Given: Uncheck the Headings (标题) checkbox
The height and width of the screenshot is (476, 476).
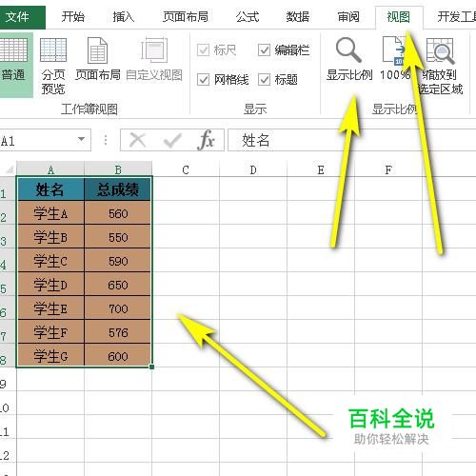Looking at the screenshot, I should [x=264, y=79].
